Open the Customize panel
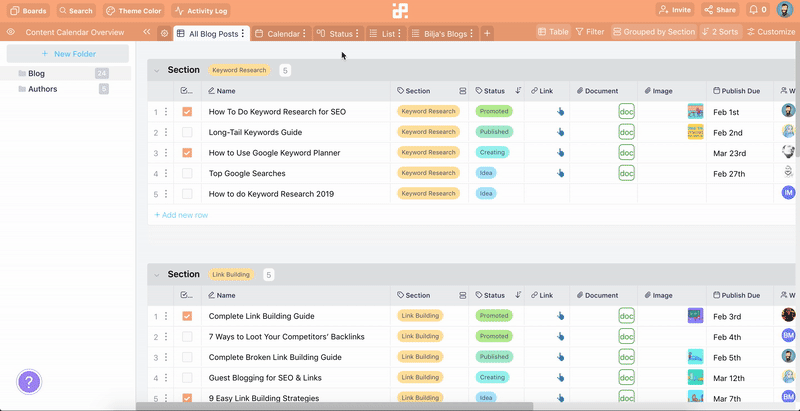 pos(771,32)
